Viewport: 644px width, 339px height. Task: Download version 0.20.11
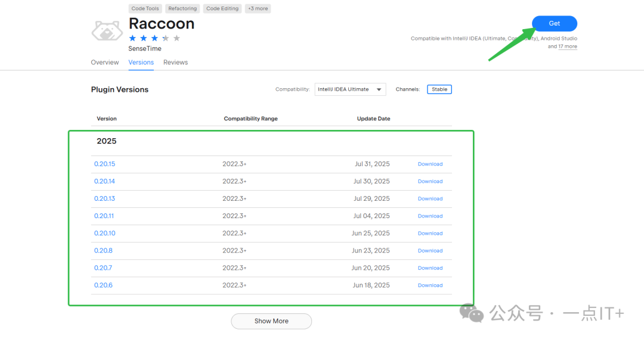point(430,216)
